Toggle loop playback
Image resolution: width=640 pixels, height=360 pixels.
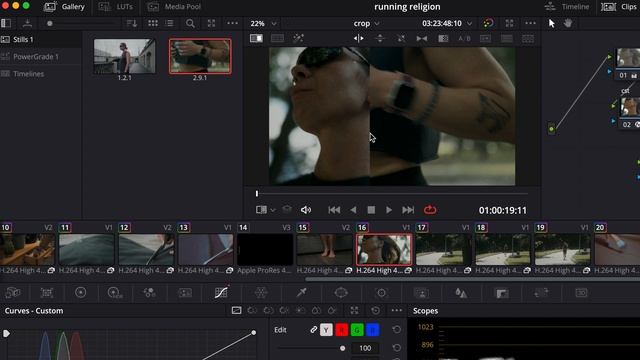[x=430, y=210]
